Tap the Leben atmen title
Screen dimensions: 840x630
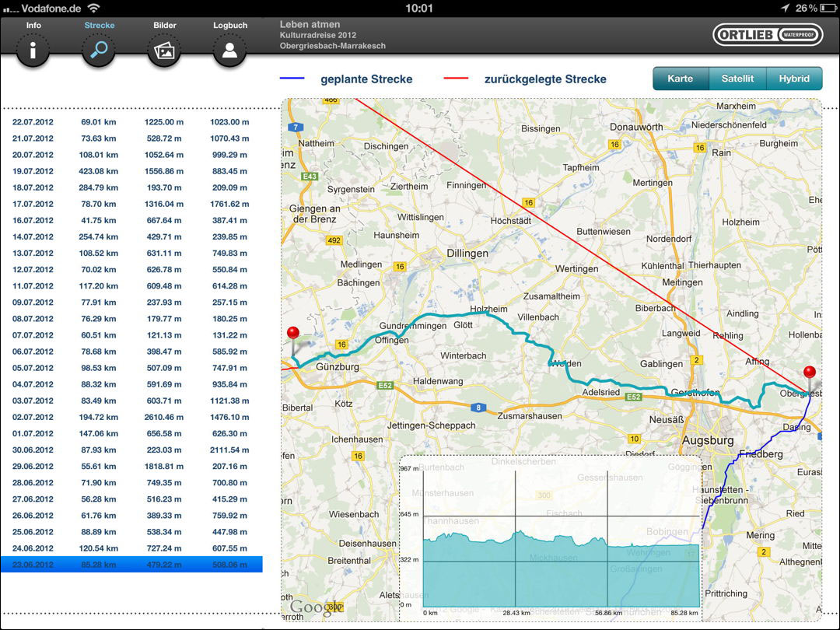[310, 24]
